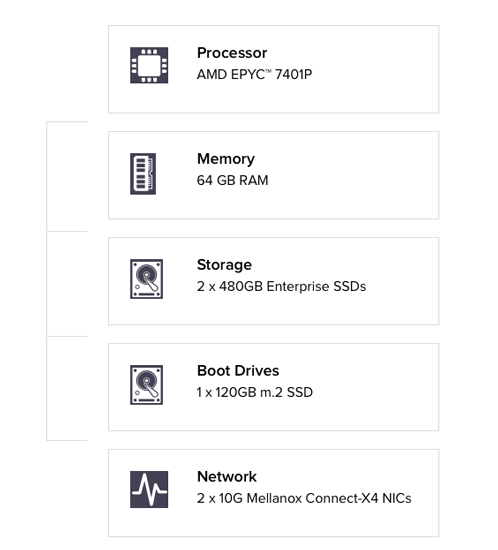Click empty area of Network card
The width and height of the screenshot is (498, 550).
click(x=351, y=523)
